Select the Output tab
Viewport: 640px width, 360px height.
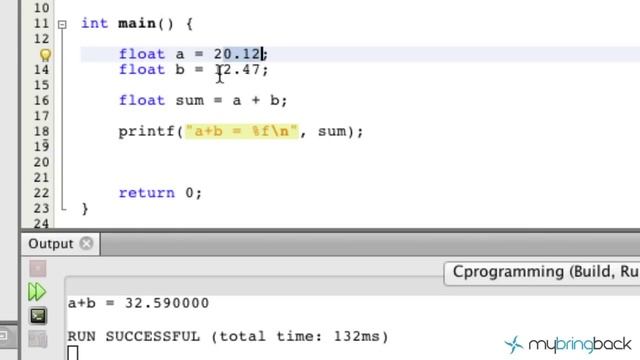coord(51,244)
